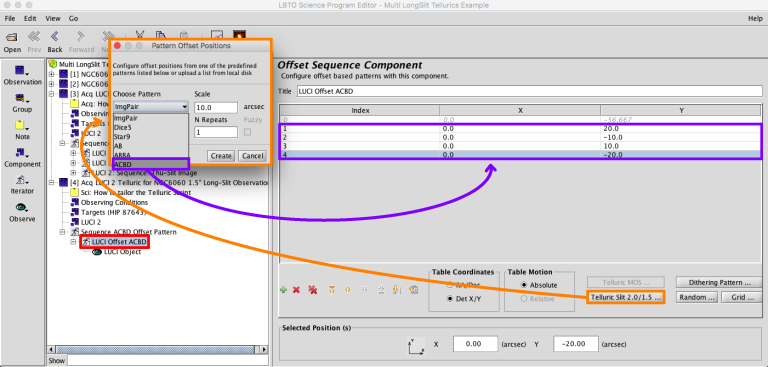Collapse the LUCI Offset ACBD tree node
This screenshot has width=768, height=367.
click(73, 242)
